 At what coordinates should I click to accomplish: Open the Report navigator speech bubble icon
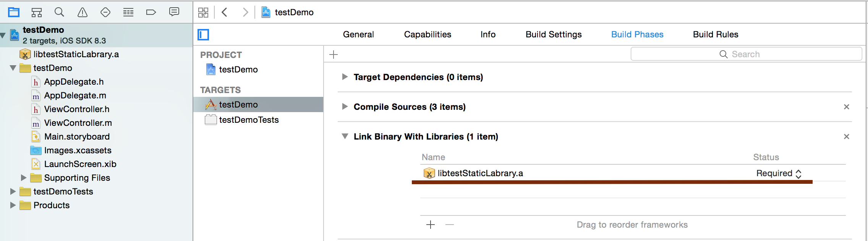[x=174, y=12]
